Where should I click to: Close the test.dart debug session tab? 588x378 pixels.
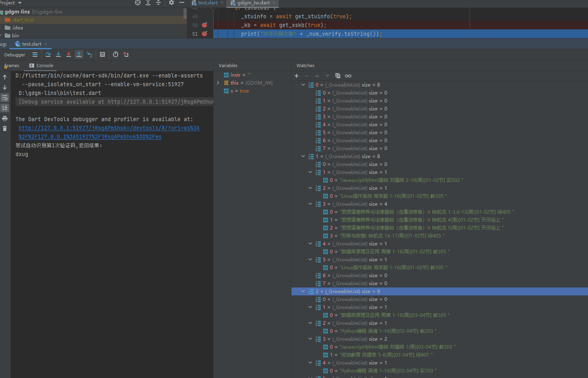click(46, 44)
